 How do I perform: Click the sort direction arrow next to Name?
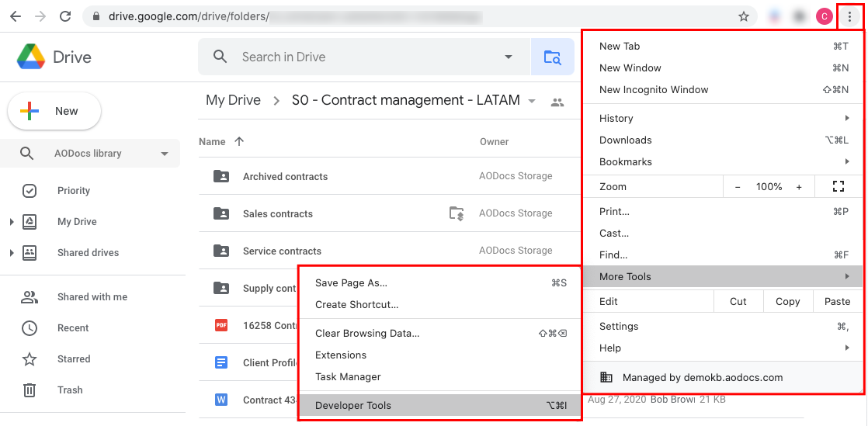pyautogui.click(x=239, y=141)
